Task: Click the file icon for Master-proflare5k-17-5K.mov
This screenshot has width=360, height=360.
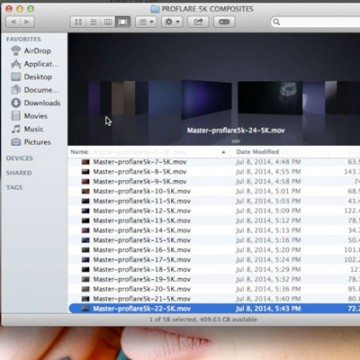Action: click(86, 259)
